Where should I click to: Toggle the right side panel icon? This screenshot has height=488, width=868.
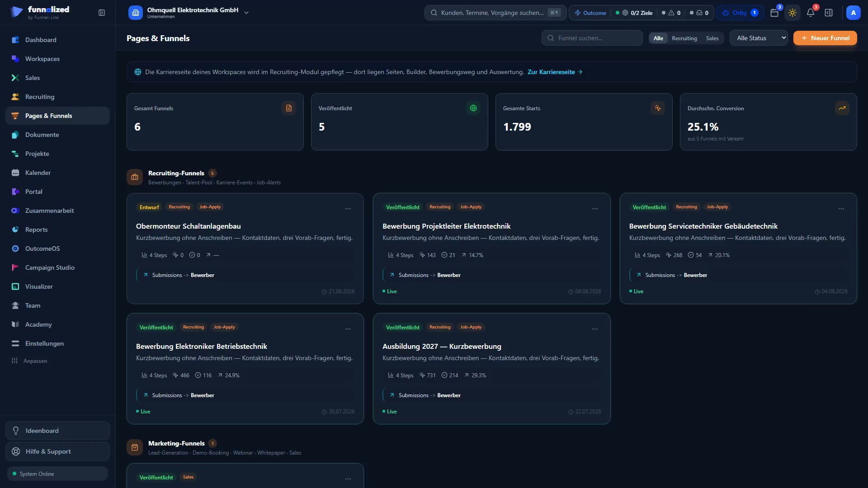[829, 13]
